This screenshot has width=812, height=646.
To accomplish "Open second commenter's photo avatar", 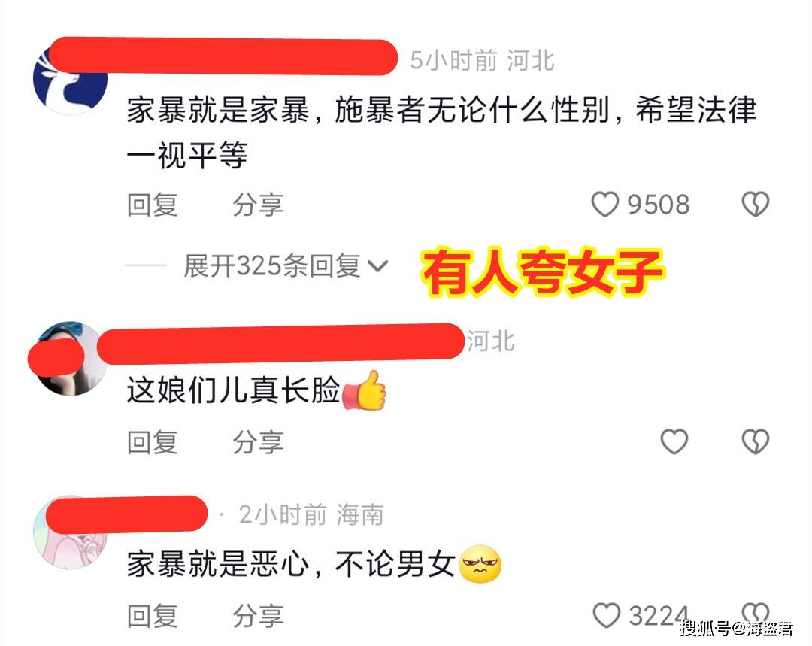I will coord(69,359).
